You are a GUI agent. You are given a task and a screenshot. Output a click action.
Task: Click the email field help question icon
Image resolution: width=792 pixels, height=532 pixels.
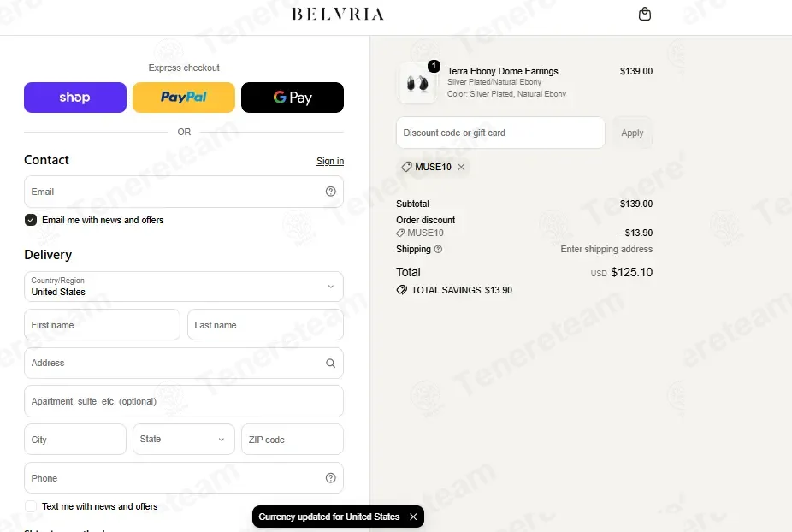click(x=330, y=192)
